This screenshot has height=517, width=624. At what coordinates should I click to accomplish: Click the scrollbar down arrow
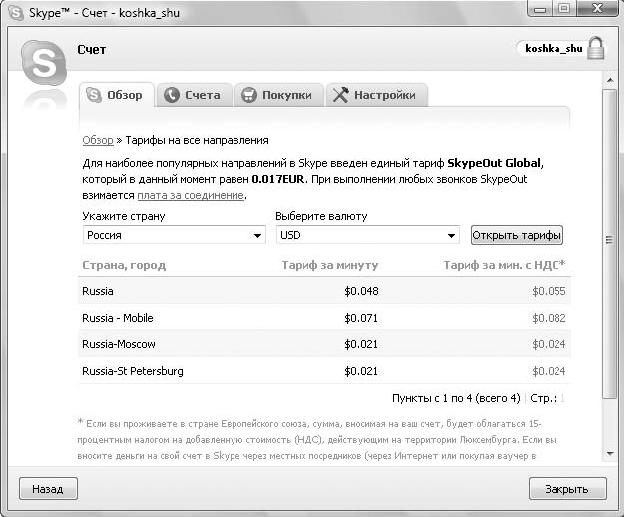pyautogui.click(x=610, y=455)
